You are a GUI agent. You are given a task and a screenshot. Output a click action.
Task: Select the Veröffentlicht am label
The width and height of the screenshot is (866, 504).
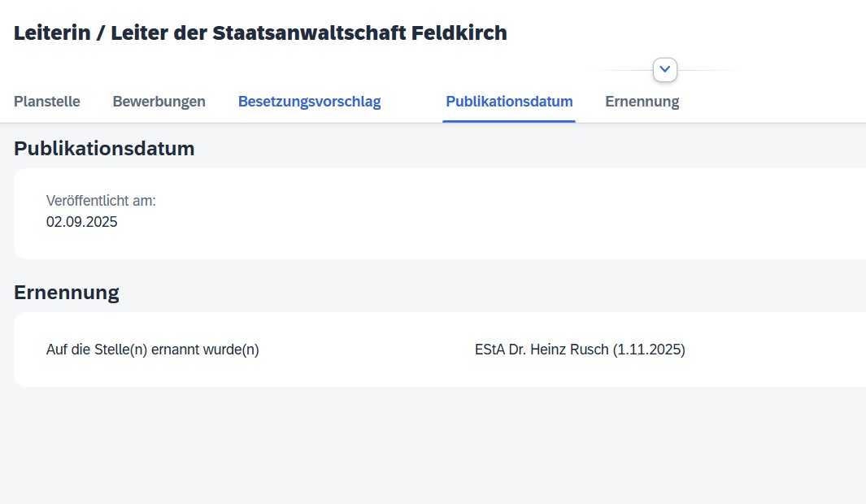pos(101,201)
